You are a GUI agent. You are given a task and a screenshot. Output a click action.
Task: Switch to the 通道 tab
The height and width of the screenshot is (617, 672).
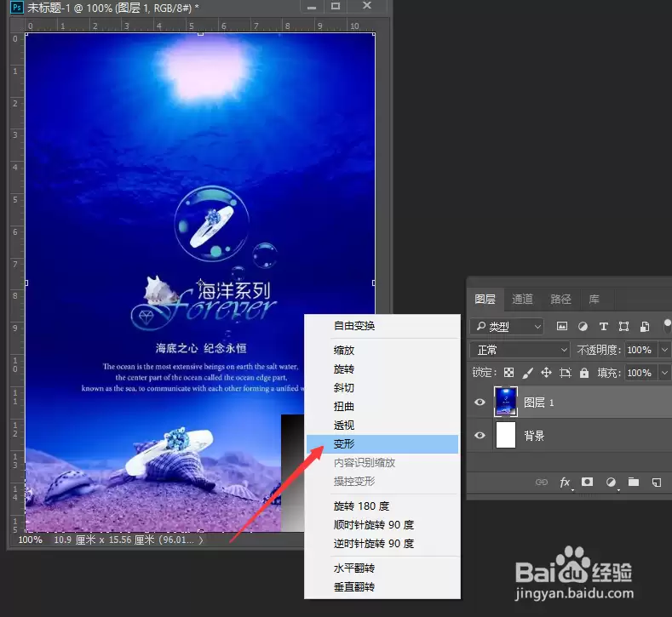pos(522,299)
